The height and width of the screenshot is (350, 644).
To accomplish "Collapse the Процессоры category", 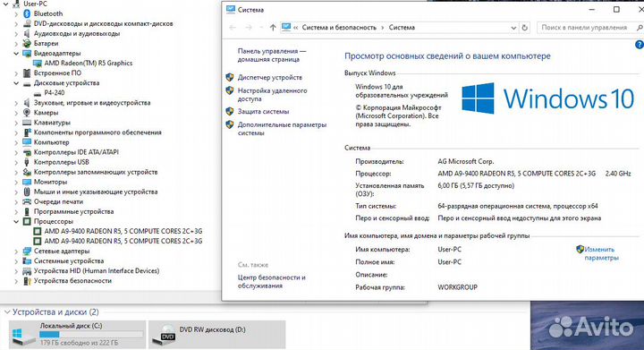I will coord(16,222).
